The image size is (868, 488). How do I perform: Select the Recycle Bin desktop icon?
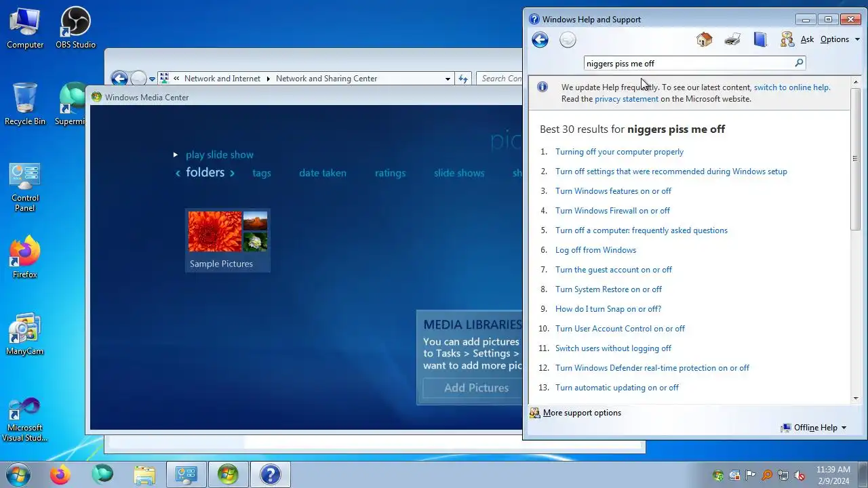pyautogui.click(x=25, y=104)
